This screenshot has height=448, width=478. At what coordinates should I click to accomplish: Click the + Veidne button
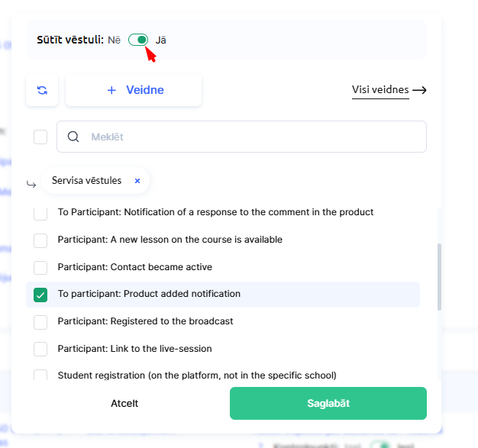tap(134, 90)
